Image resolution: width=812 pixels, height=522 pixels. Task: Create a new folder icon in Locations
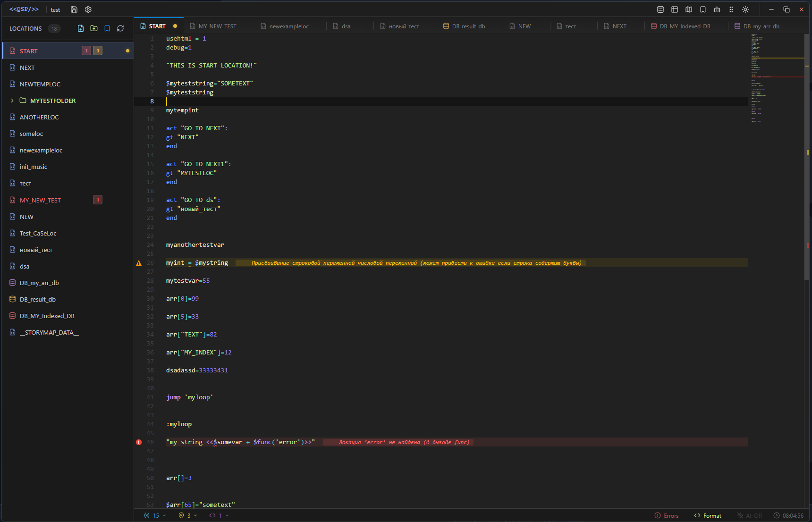coord(94,28)
